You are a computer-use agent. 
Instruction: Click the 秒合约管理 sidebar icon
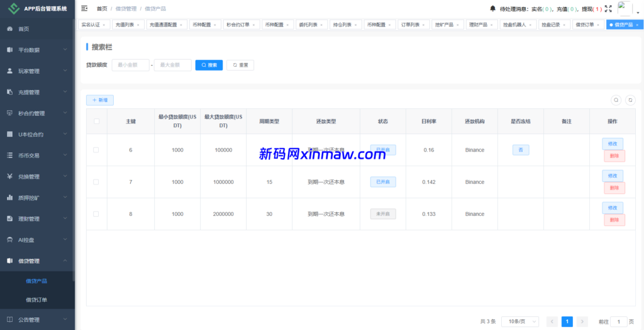click(10, 113)
